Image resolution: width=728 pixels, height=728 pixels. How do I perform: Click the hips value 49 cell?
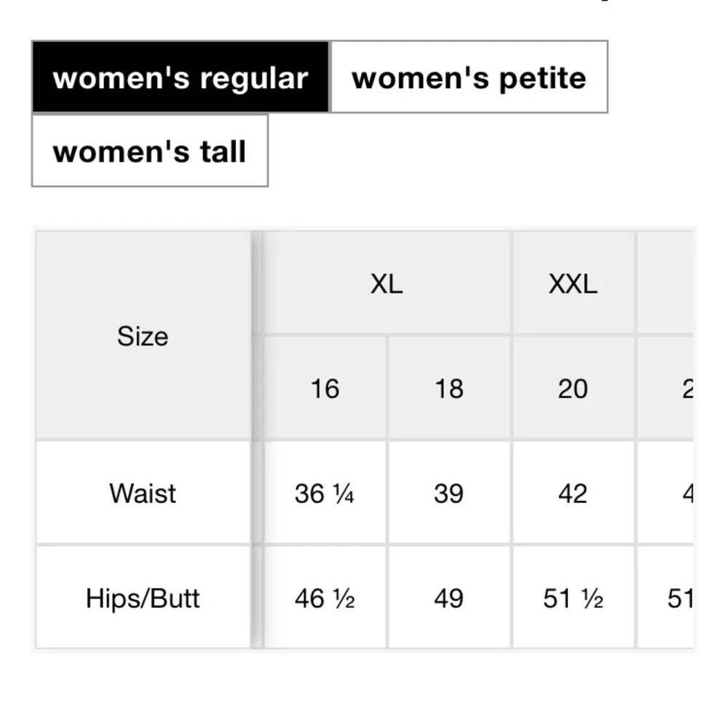[448, 598]
